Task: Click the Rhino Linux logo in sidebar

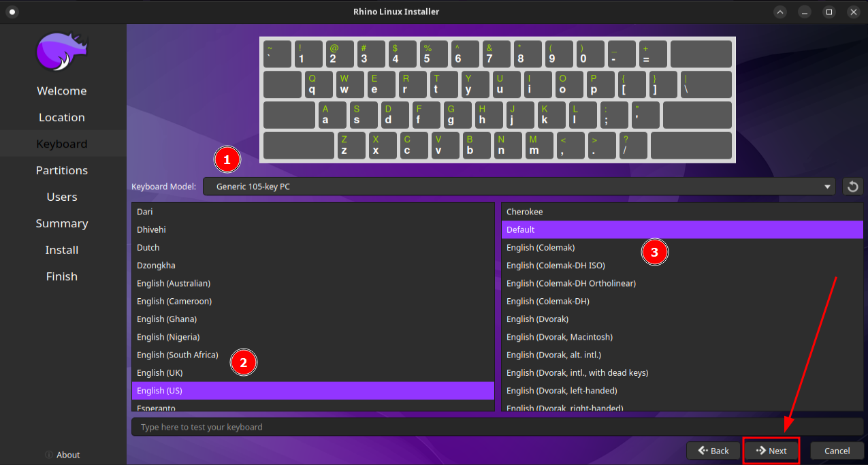Action: point(62,52)
